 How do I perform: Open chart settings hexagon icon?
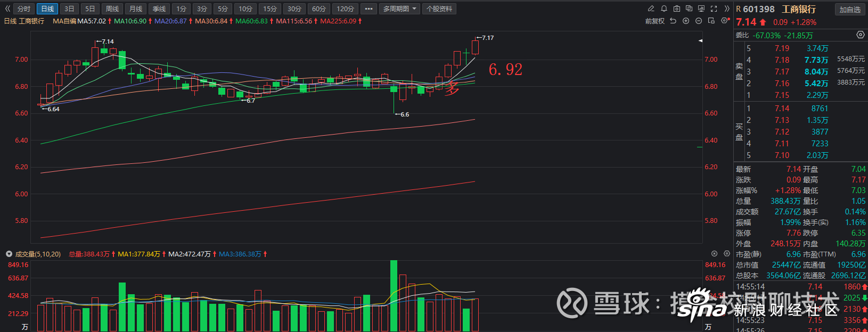[x=724, y=21]
